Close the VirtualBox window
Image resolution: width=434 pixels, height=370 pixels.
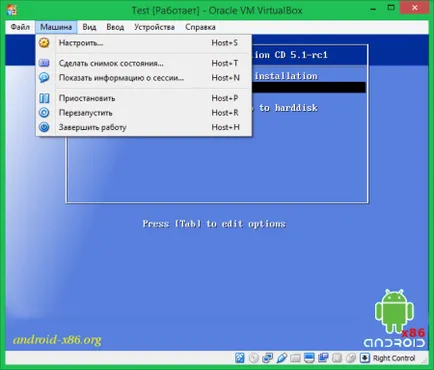coord(415,8)
